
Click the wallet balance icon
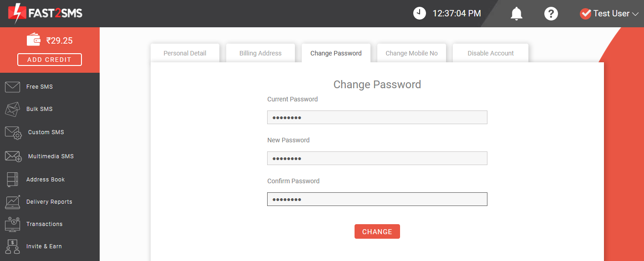tap(34, 40)
